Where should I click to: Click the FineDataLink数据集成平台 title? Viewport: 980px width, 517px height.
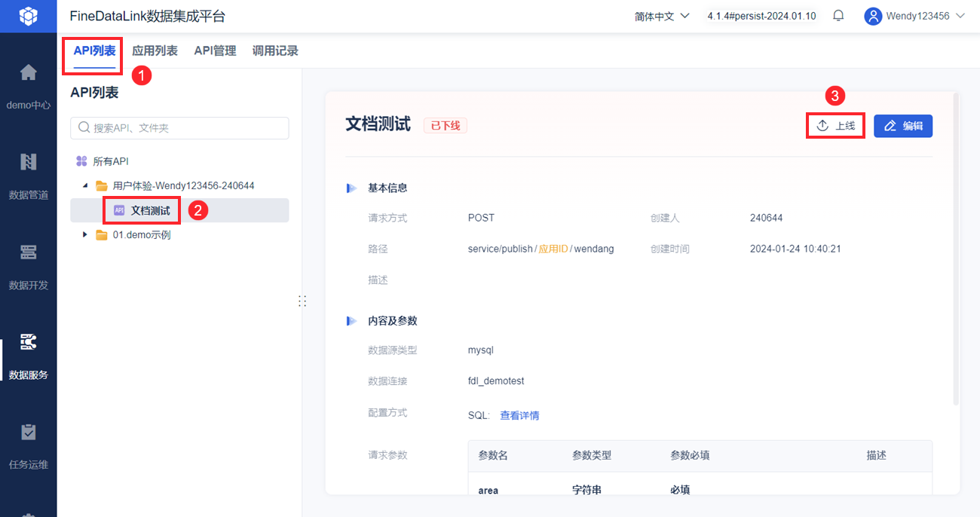point(147,16)
